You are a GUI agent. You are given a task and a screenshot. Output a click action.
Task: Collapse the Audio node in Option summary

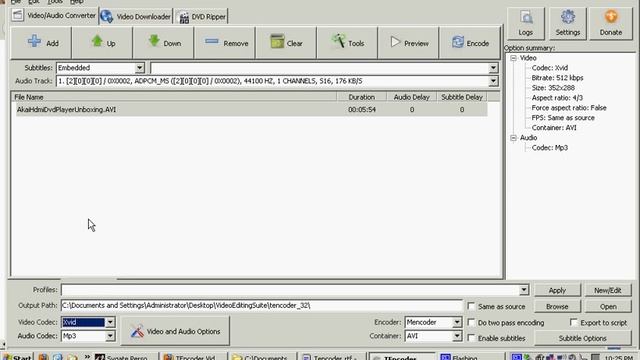click(513, 138)
